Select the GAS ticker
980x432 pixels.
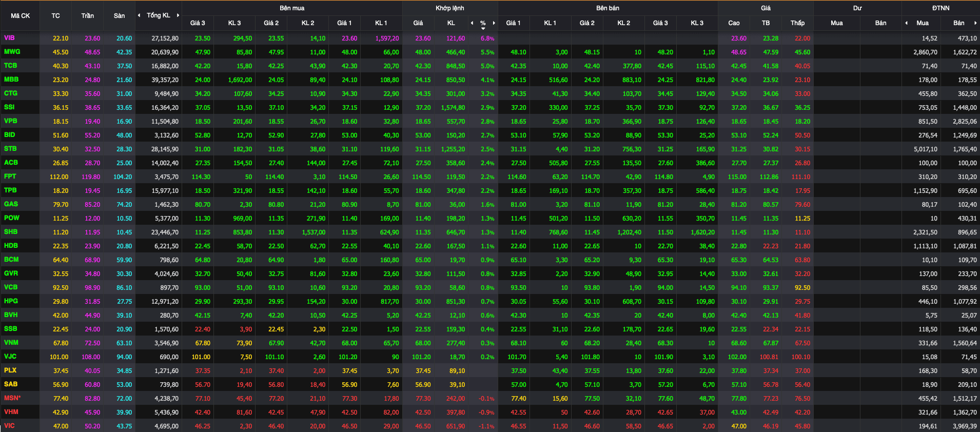click(x=11, y=204)
